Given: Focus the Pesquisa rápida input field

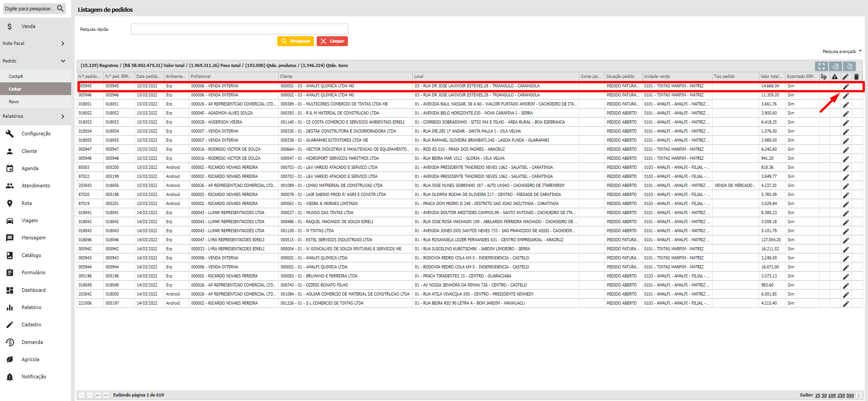Looking at the screenshot, I should coord(239,29).
